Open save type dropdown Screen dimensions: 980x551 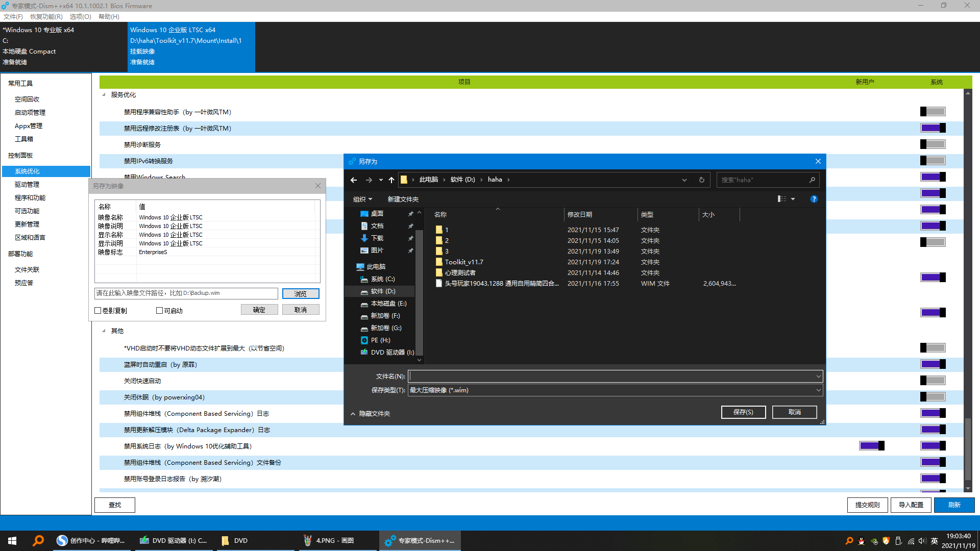(818, 390)
